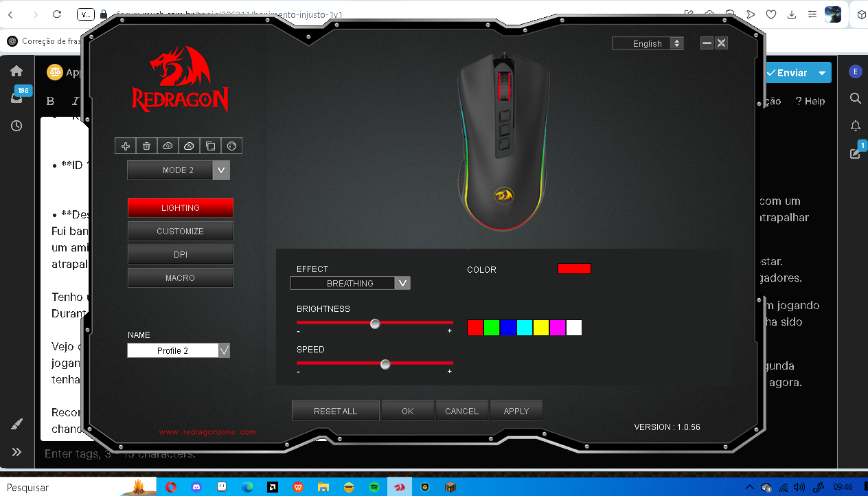Open the Help link in browser editor

(x=810, y=101)
